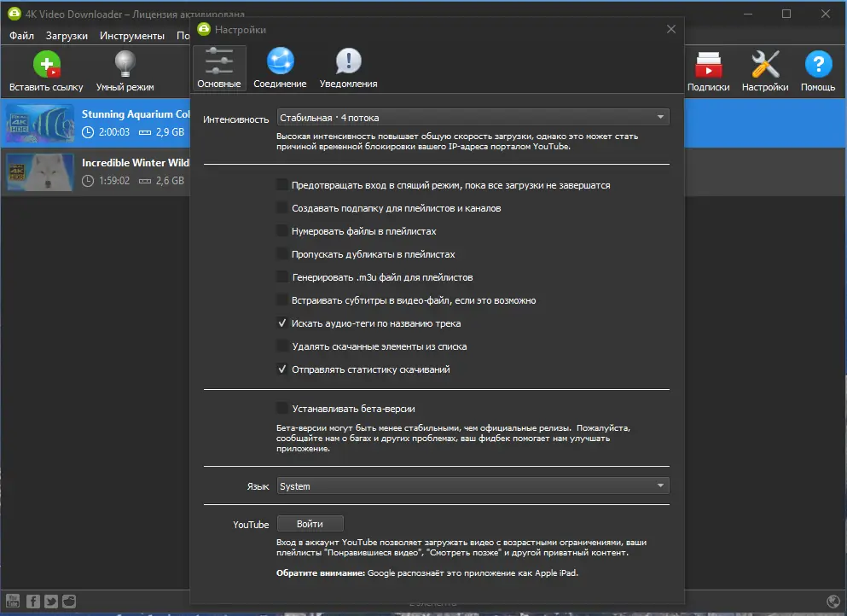
Task: Select Stunning Aquarium video thumbnail
Action: click(40, 123)
